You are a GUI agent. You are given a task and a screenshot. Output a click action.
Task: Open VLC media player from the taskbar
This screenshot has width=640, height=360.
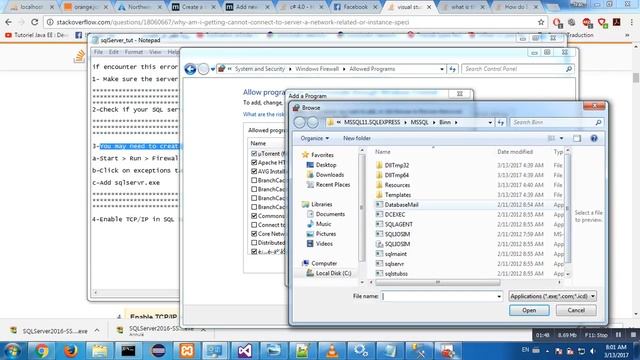pos(332,351)
